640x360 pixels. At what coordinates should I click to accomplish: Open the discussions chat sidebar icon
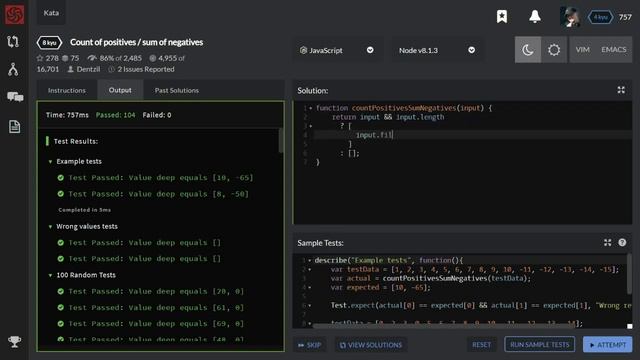[15, 97]
